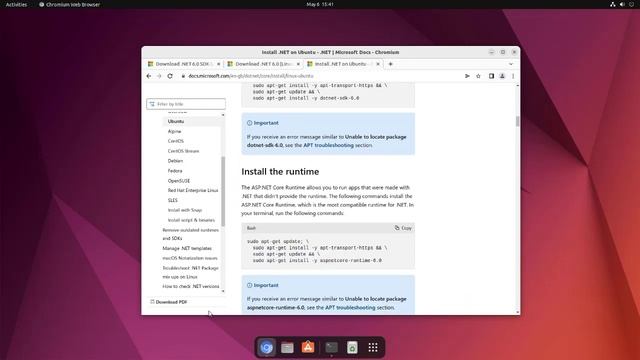
Task: Open the browser side panel
Action: coord(491,76)
